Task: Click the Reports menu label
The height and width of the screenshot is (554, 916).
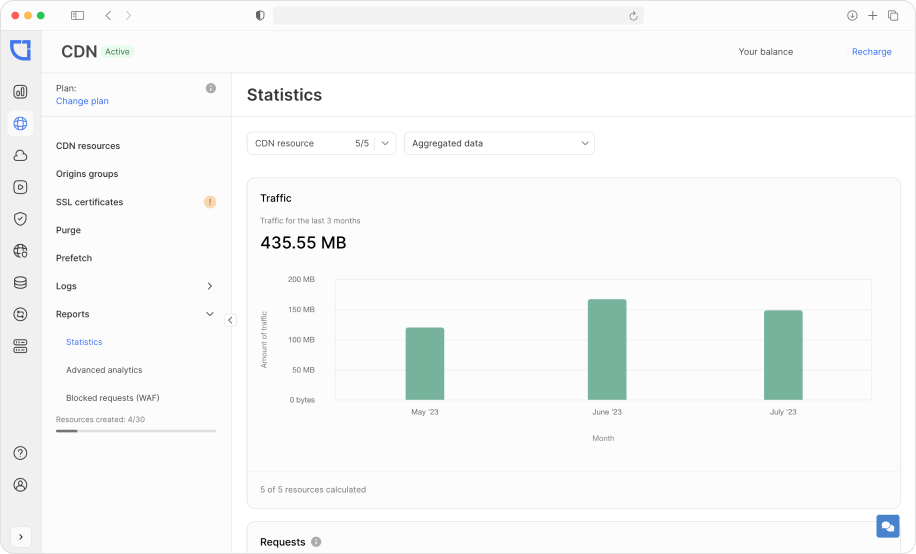Action: tap(72, 314)
